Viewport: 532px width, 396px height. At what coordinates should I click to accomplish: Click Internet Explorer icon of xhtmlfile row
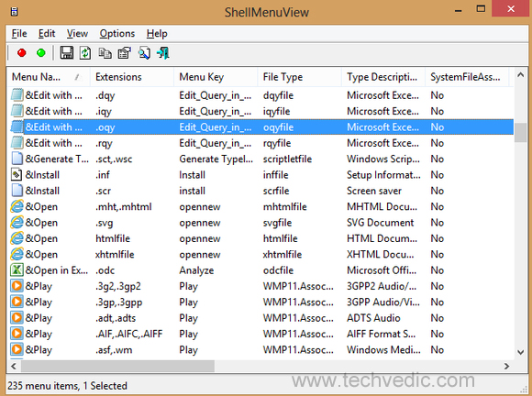[17, 254]
